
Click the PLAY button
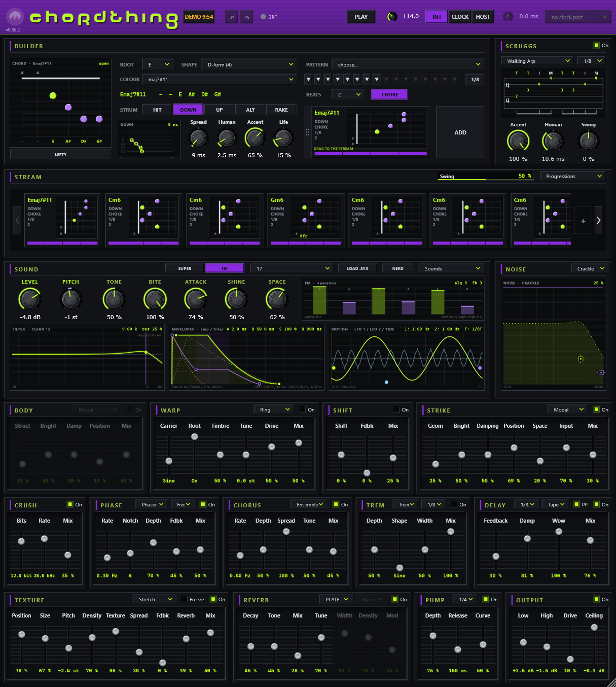pos(361,17)
